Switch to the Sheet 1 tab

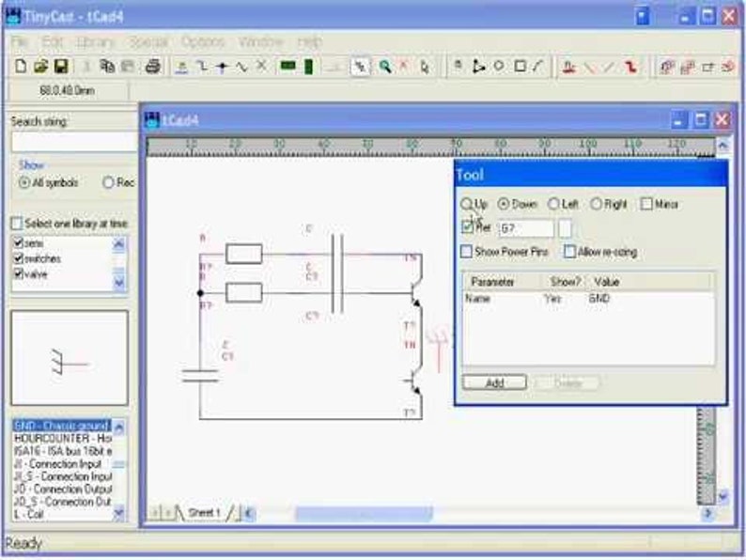pos(204,513)
